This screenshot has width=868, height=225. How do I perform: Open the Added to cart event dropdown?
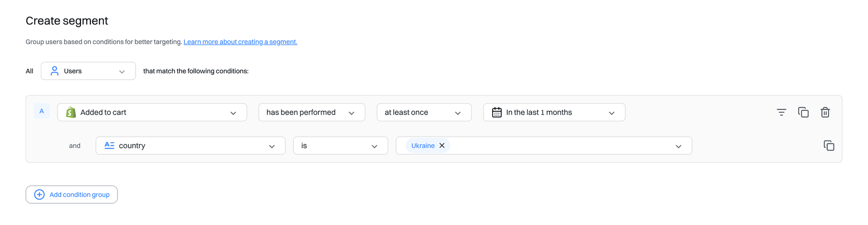pos(152,112)
